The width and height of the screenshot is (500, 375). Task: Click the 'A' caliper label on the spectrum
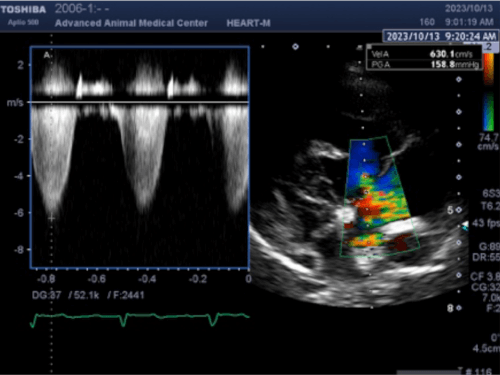(x=47, y=55)
